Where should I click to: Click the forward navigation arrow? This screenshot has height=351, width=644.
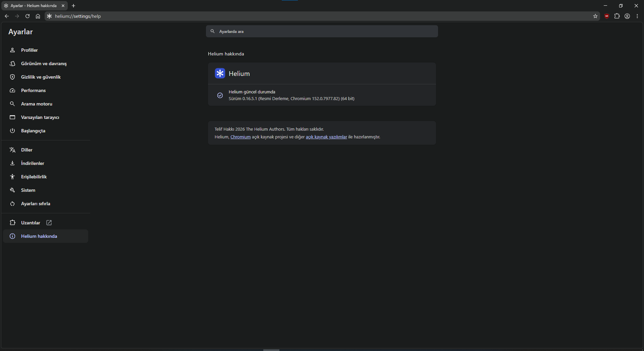pos(17,16)
